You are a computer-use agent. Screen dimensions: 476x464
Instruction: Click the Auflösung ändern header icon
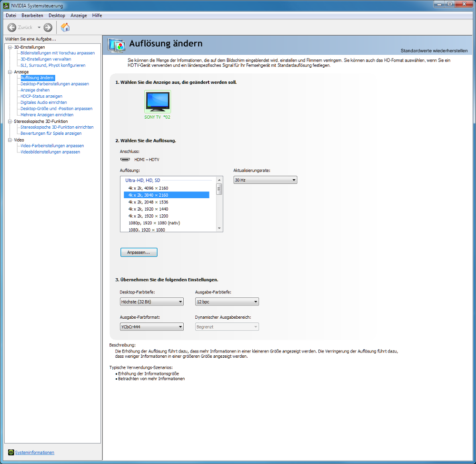click(117, 46)
